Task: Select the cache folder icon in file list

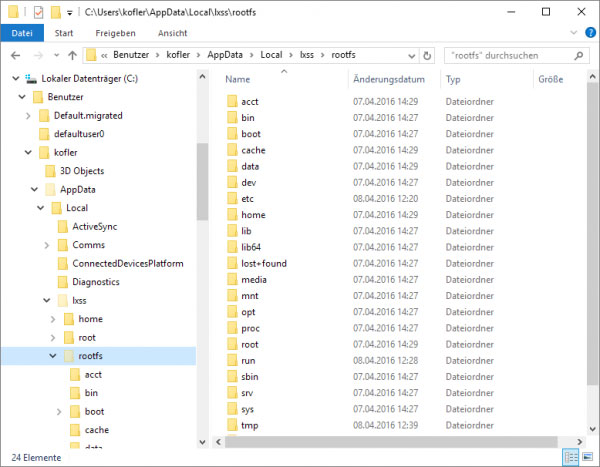Action: 232,150
